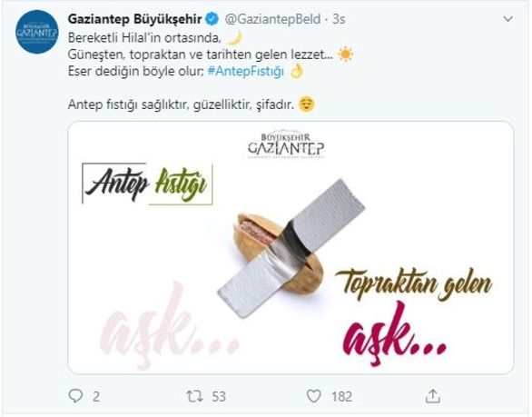Viewport: 532px width, 417px height.
Task: Open the 3s timestamp link
Action: pos(339,19)
